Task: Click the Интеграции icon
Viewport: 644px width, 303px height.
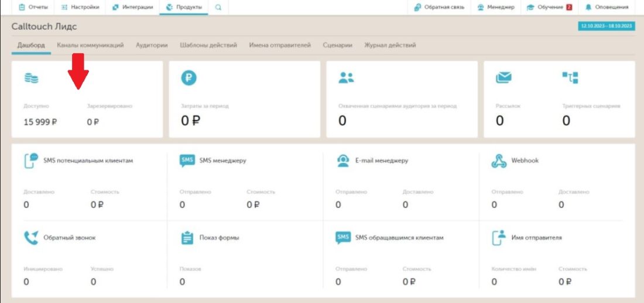Action: pos(115,7)
